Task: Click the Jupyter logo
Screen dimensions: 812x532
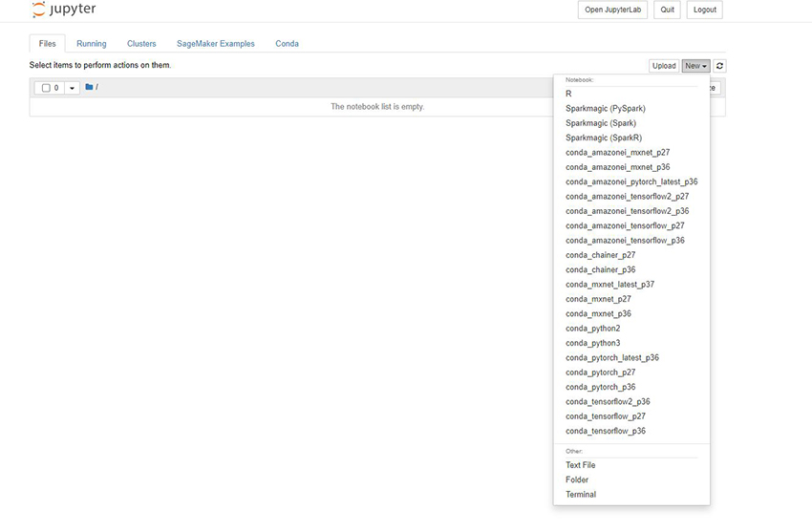Action: point(64,10)
